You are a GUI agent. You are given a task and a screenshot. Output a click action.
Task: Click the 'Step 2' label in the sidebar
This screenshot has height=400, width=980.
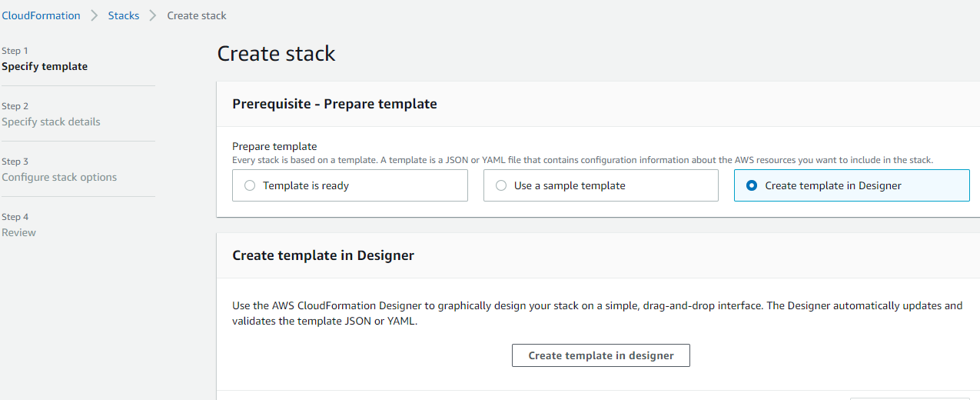pyautogui.click(x=15, y=106)
